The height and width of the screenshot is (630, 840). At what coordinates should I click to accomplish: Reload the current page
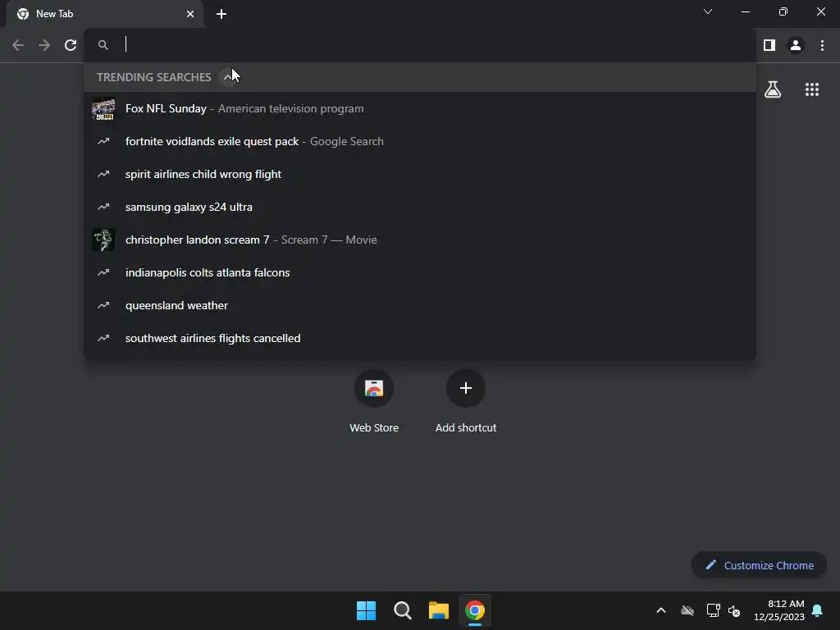tap(71, 45)
